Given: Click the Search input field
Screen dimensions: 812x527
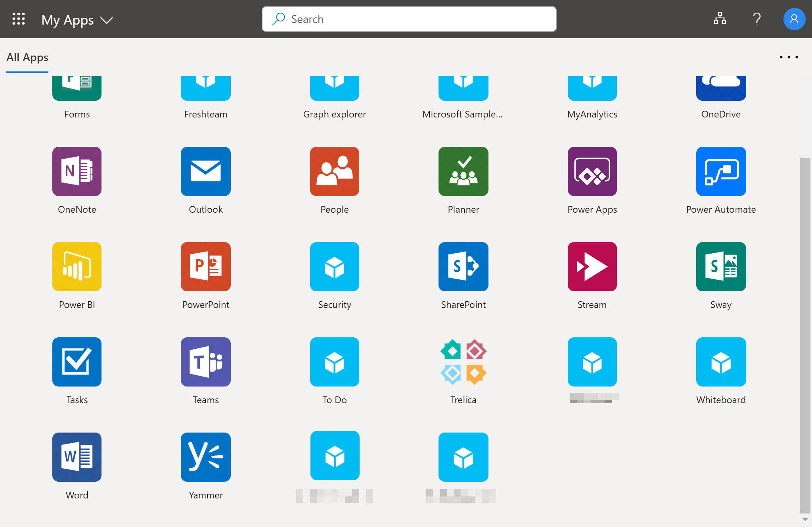Looking at the screenshot, I should click(409, 19).
